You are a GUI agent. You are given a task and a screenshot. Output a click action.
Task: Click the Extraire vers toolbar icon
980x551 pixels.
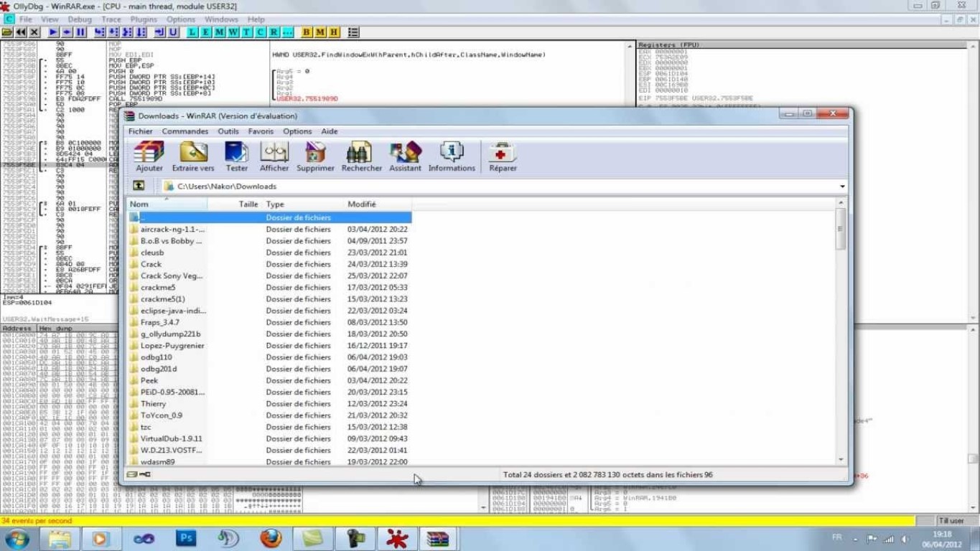(193, 156)
